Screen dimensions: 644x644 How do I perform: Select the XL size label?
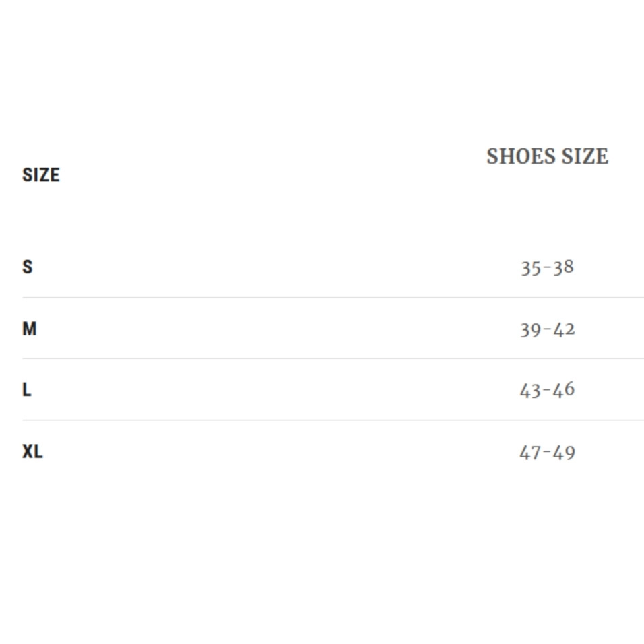(32, 451)
